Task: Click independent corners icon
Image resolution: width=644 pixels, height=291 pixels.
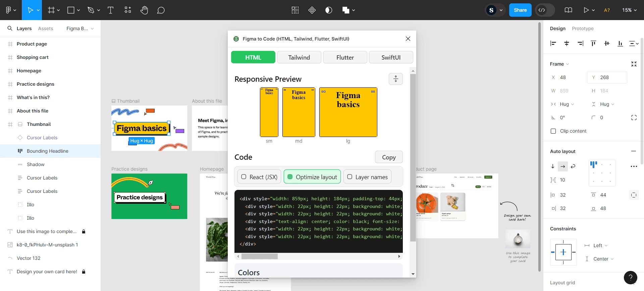Action: [634, 118]
